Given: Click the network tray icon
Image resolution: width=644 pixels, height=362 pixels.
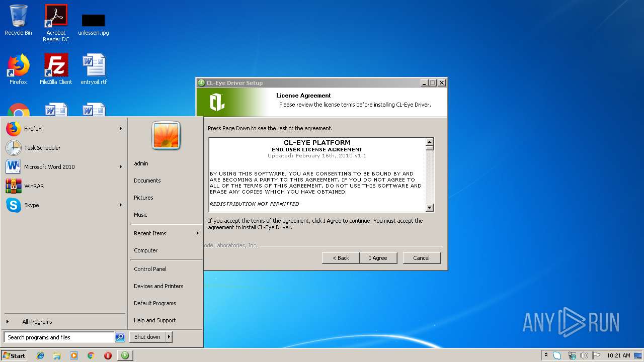Looking at the screenshot, I should (572, 355).
